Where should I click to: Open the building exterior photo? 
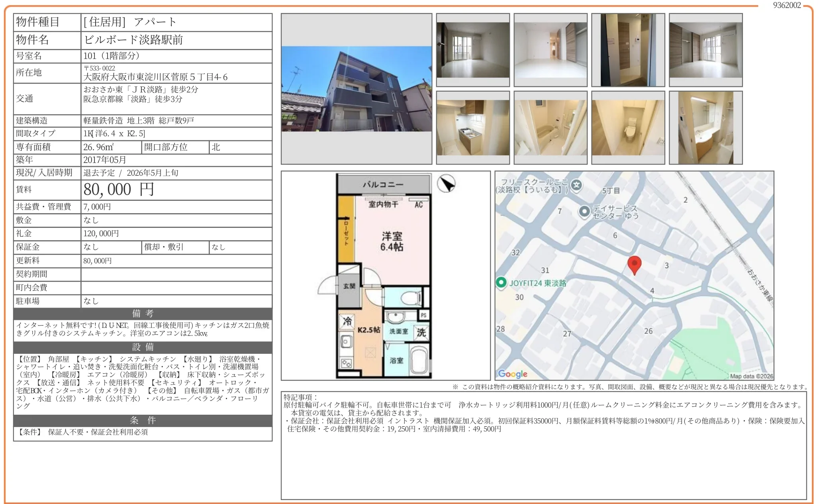(356, 89)
